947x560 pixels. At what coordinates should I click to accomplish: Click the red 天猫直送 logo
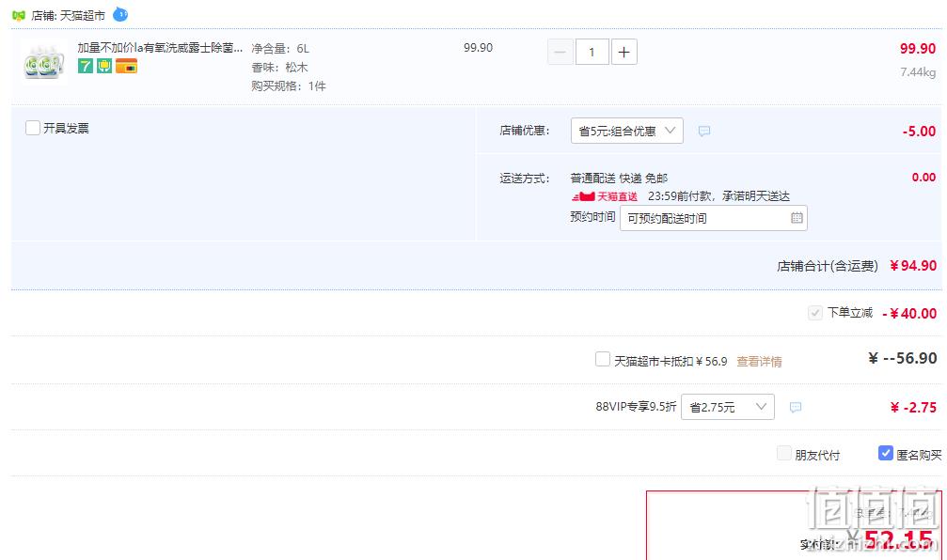(x=605, y=196)
